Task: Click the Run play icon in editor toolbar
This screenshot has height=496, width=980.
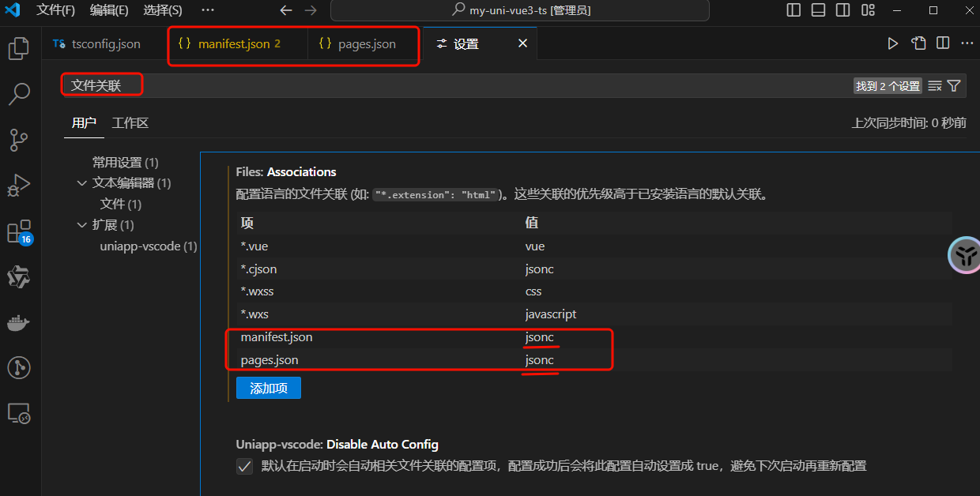Action: tap(893, 43)
